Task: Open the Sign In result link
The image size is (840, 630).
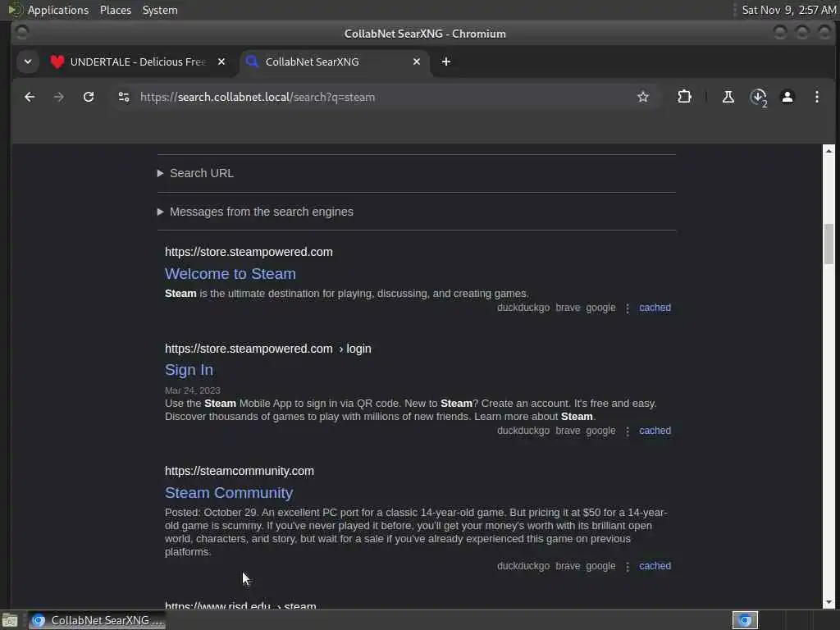Action: (x=189, y=370)
